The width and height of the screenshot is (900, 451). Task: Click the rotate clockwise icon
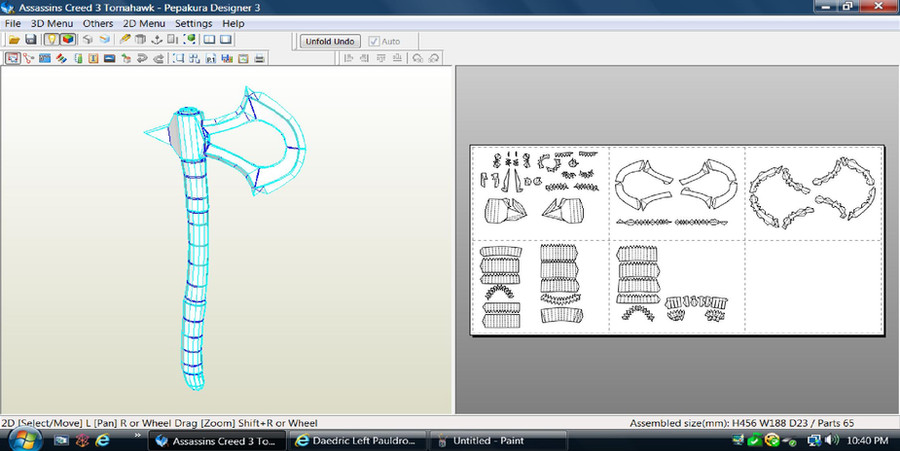(434, 58)
